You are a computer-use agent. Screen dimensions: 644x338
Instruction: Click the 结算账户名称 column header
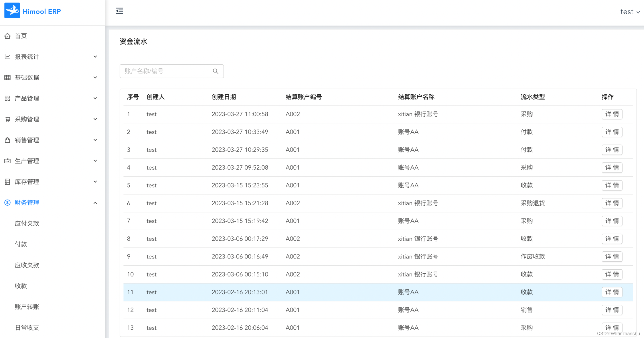click(x=416, y=97)
